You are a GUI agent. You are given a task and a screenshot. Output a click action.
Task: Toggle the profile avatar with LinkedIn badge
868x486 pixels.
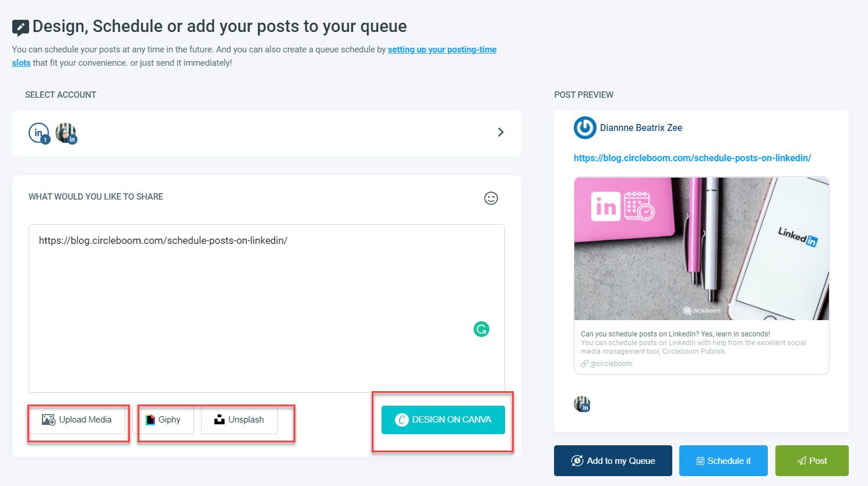(x=66, y=132)
